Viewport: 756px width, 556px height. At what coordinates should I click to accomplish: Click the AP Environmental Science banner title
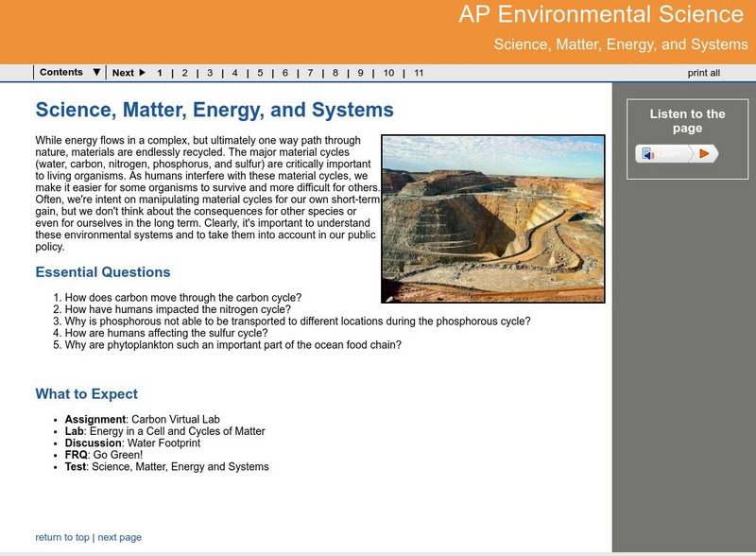(x=601, y=14)
